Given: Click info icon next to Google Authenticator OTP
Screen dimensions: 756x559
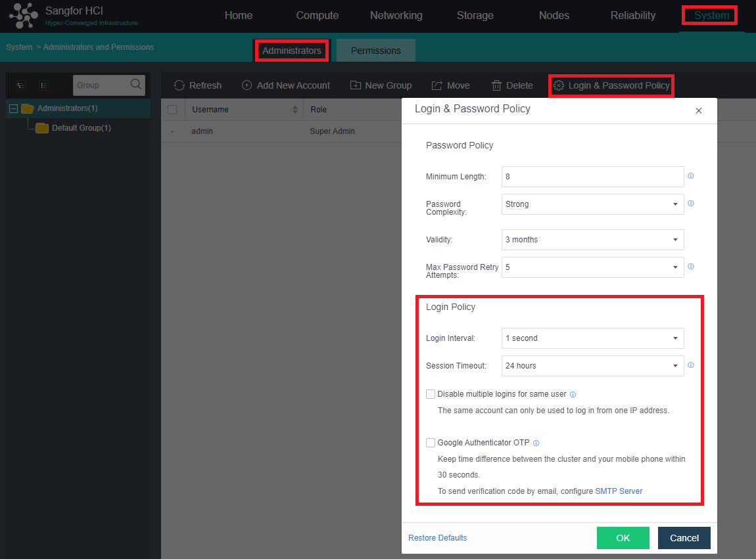Looking at the screenshot, I should point(536,443).
